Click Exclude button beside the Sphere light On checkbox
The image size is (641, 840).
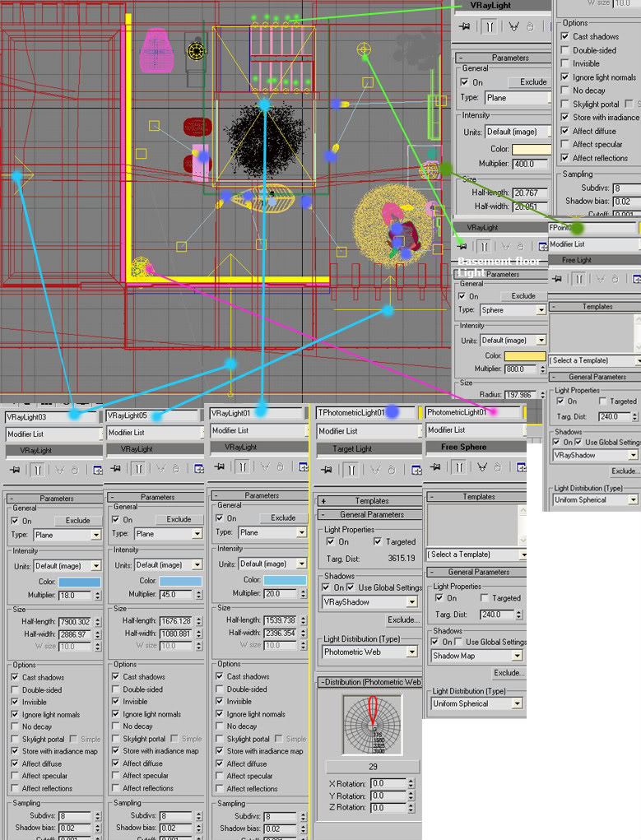coord(523,295)
